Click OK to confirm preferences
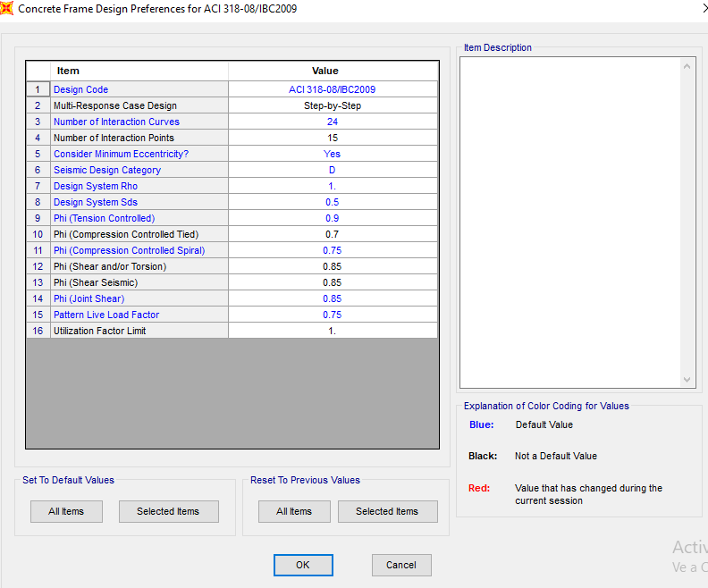708x588 pixels. [x=303, y=565]
